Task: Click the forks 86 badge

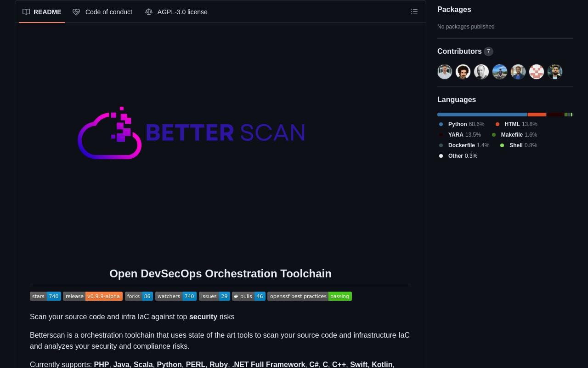Action: click(x=139, y=296)
